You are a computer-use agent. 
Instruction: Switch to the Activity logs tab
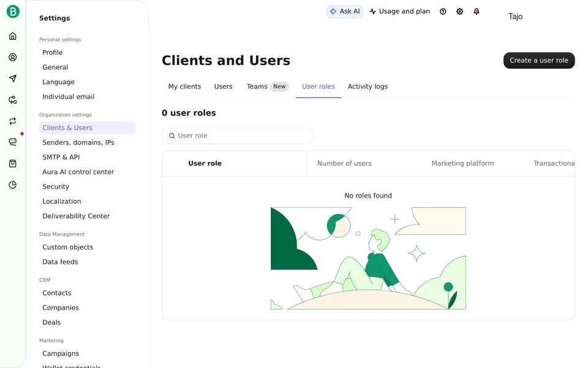tap(367, 86)
